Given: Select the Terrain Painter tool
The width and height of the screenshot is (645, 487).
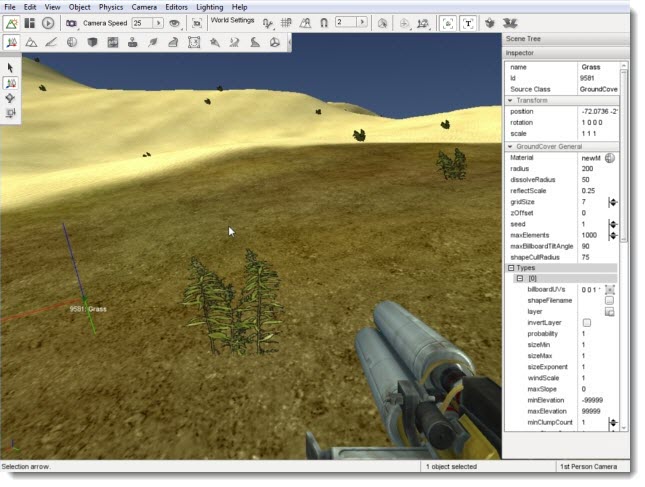Looking at the screenshot, I should point(51,42).
